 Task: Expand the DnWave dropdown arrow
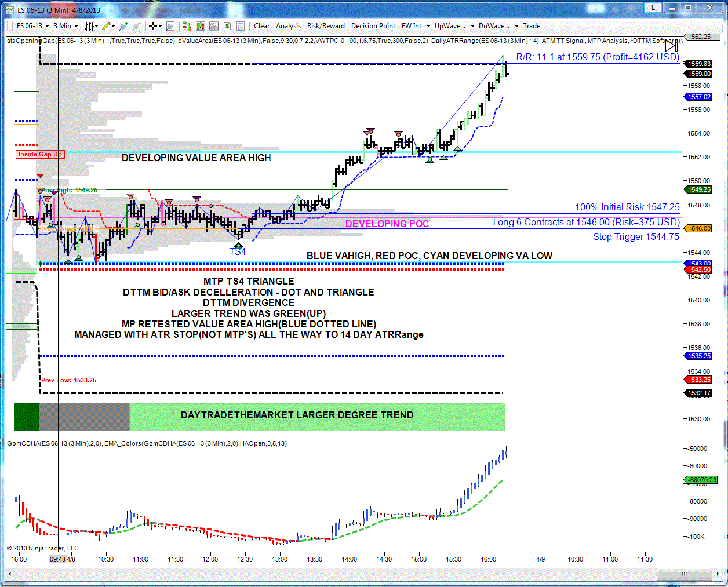click(516, 26)
